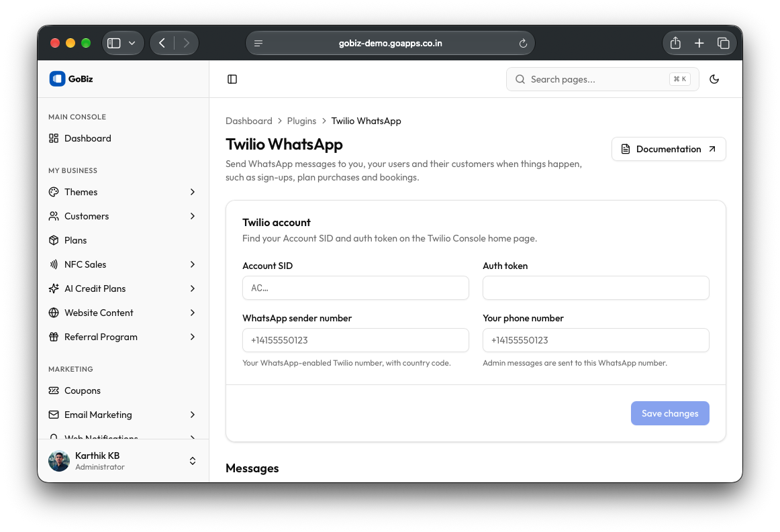Screen dimensions: 780x532
Task: Click the Safari sidebar toggle icon
Action: 114,43
